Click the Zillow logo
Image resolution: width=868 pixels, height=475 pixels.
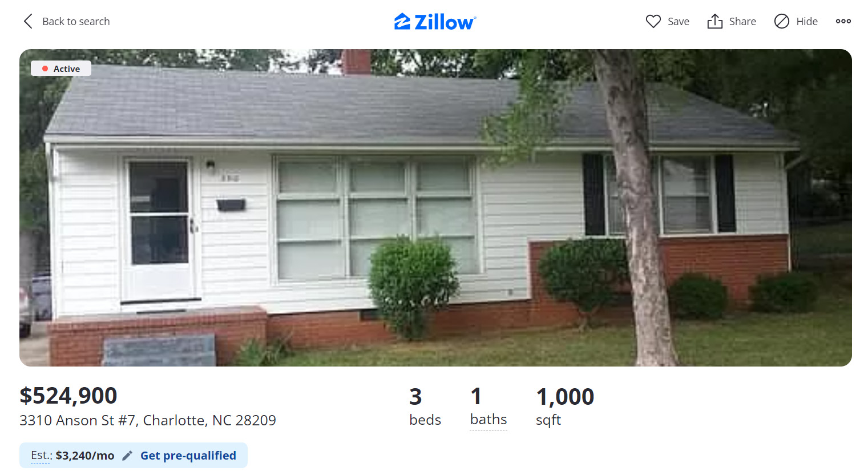coord(435,22)
